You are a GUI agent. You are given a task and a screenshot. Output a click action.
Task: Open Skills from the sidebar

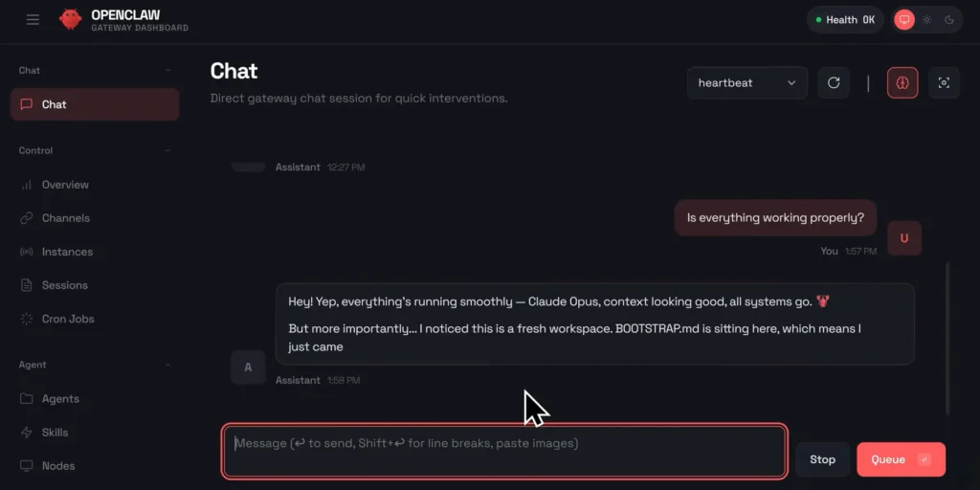55,433
